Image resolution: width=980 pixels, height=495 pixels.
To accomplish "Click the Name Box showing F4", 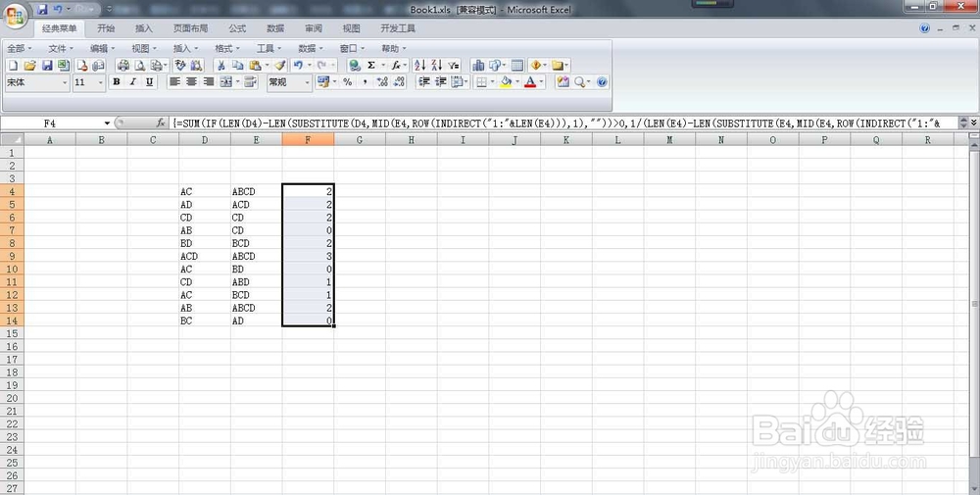I will 50,124.
